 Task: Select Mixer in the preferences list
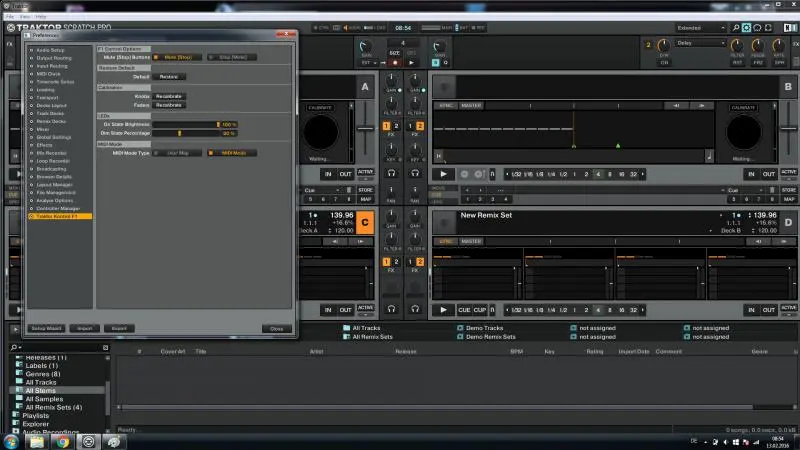click(43, 129)
